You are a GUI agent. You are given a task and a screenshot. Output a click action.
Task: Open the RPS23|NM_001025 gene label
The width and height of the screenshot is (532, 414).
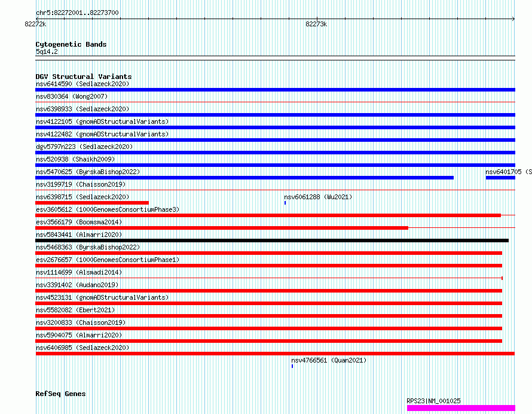[433, 401]
